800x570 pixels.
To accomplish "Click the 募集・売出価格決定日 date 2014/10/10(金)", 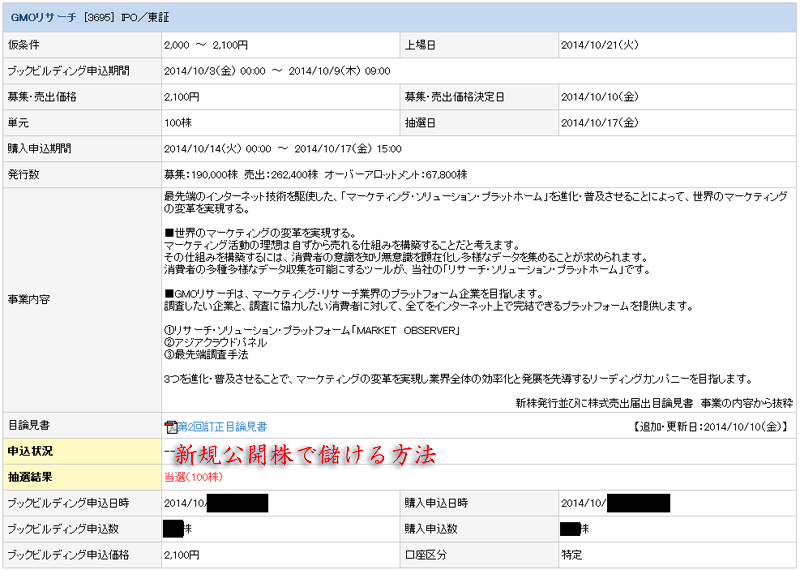I will tap(599, 97).
